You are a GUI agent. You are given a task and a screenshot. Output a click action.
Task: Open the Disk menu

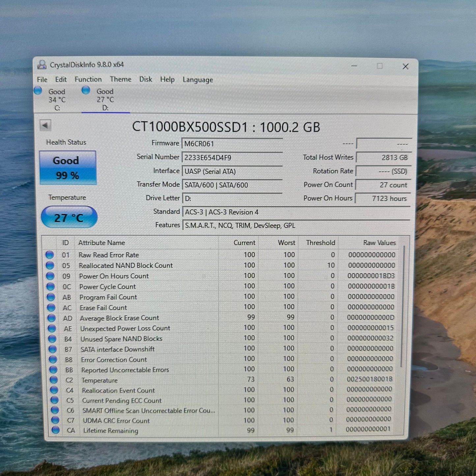coord(146,79)
